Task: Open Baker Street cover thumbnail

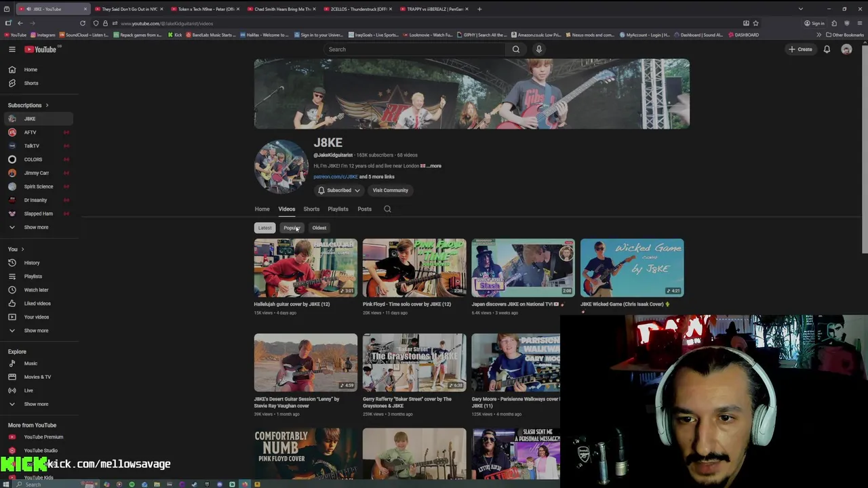Action: 414,363
